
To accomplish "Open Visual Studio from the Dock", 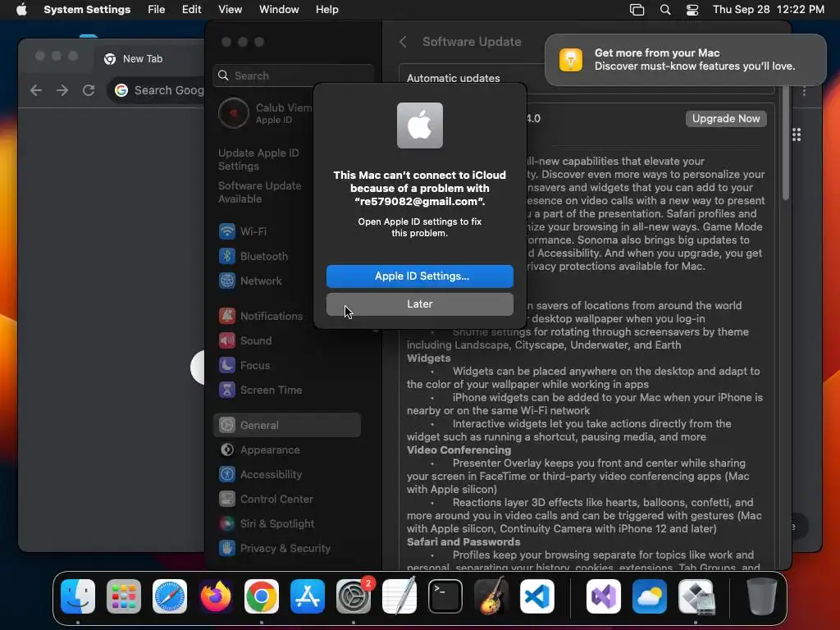I will [x=604, y=596].
